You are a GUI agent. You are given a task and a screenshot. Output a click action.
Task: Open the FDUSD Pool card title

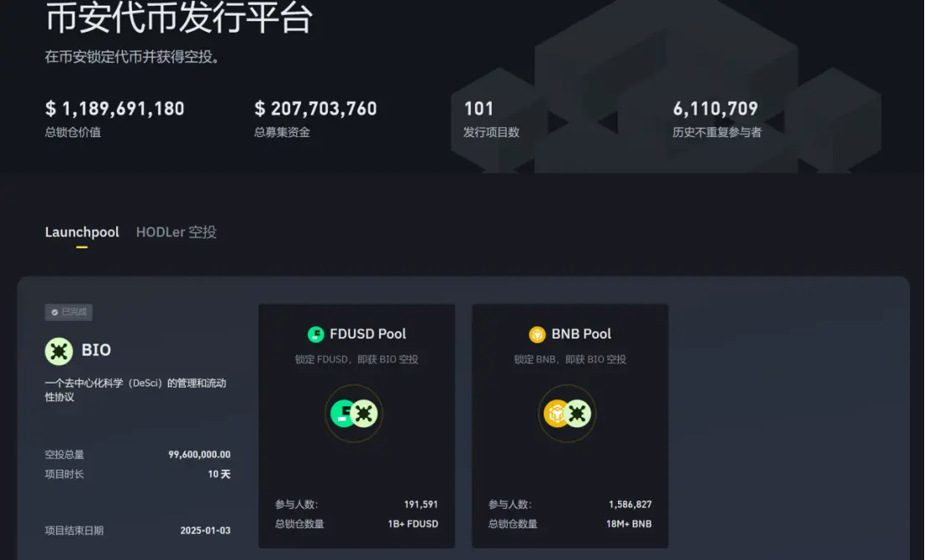(x=367, y=333)
